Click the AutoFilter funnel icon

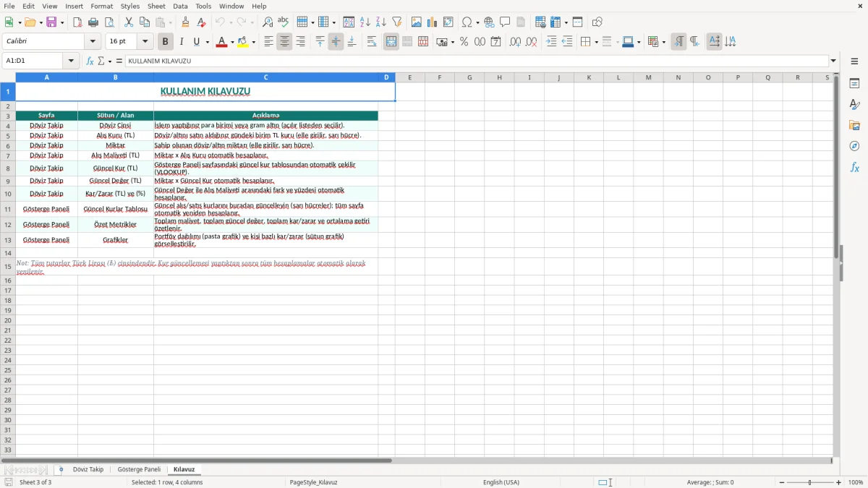(x=396, y=22)
